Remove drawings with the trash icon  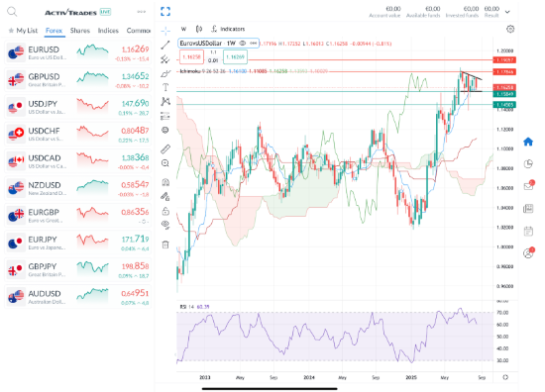pos(165,245)
